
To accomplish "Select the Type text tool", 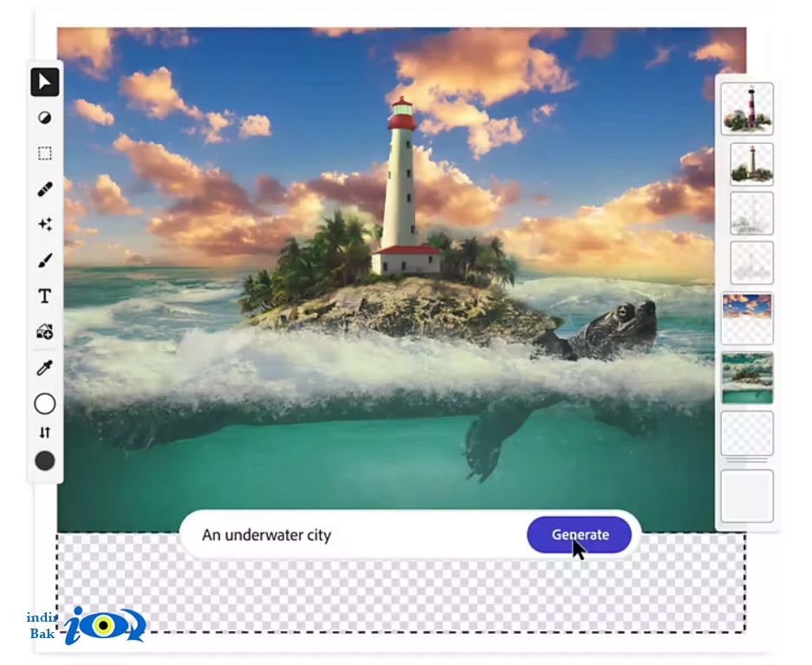I will point(44,297).
